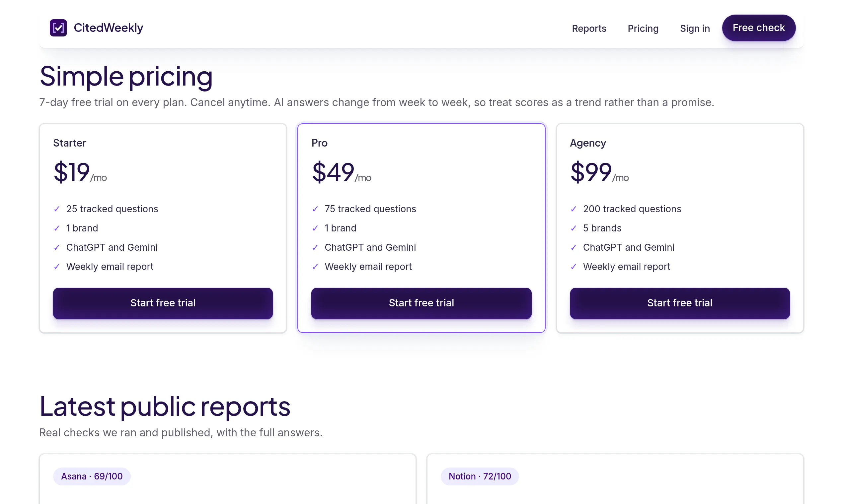The width and height of the screenshot is (843, 504).
Task: Click 'Weekly email report' in Agency card
Action: [x=627, y=267]
